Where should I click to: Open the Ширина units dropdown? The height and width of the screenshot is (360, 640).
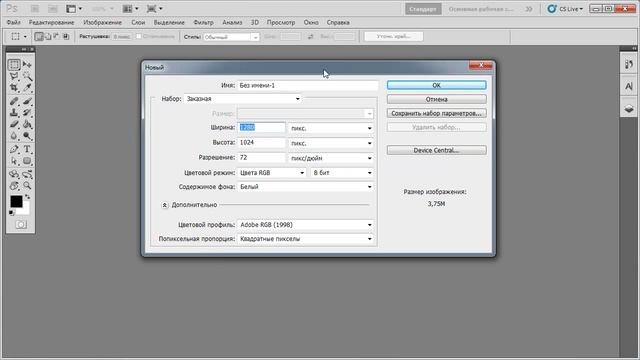pyautogui.click(x=331, y=128)
